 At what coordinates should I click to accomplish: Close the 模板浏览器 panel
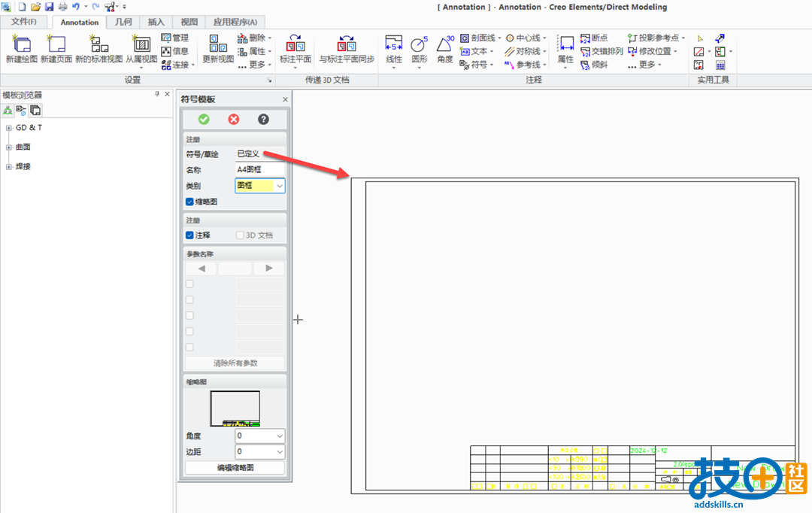(167, 94)
